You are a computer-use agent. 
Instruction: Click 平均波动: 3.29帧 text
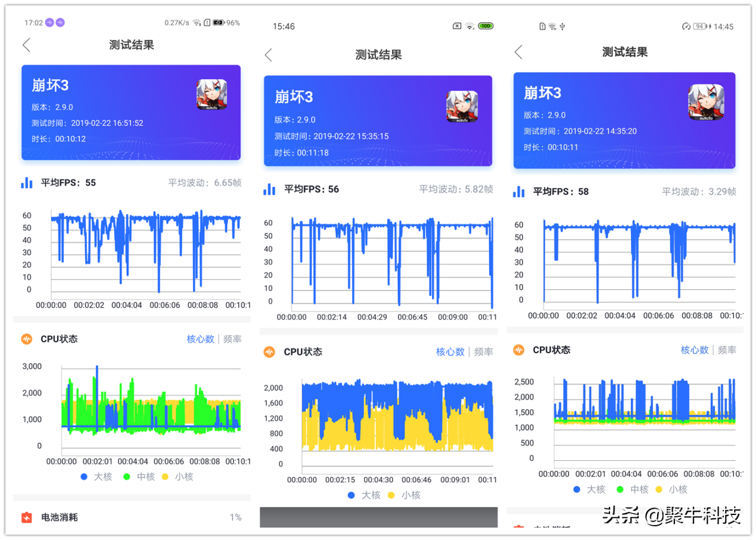tap(699, 192)
